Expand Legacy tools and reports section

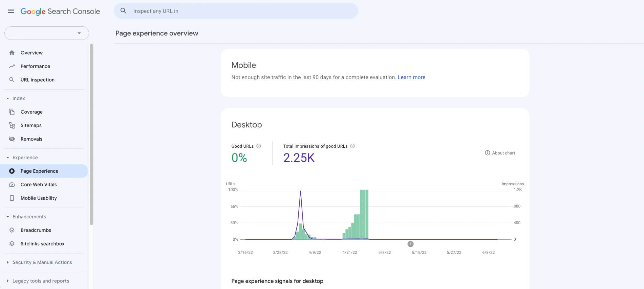point(8,281)
